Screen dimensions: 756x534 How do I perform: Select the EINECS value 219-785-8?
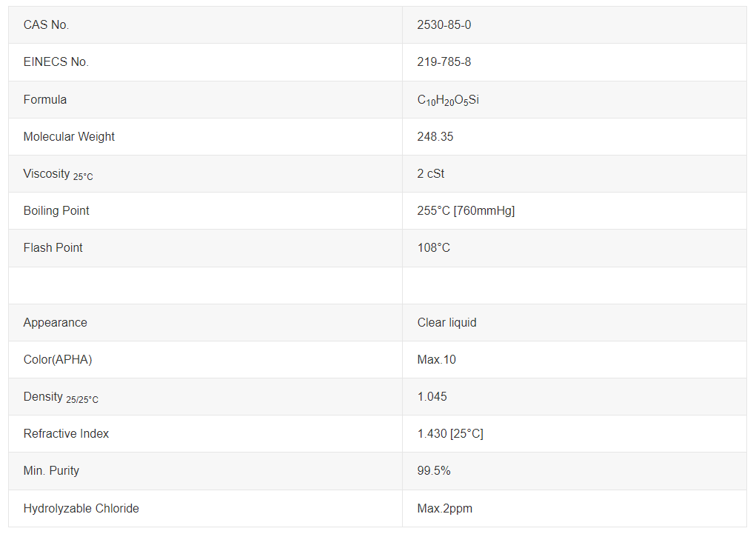coord(444,61)
